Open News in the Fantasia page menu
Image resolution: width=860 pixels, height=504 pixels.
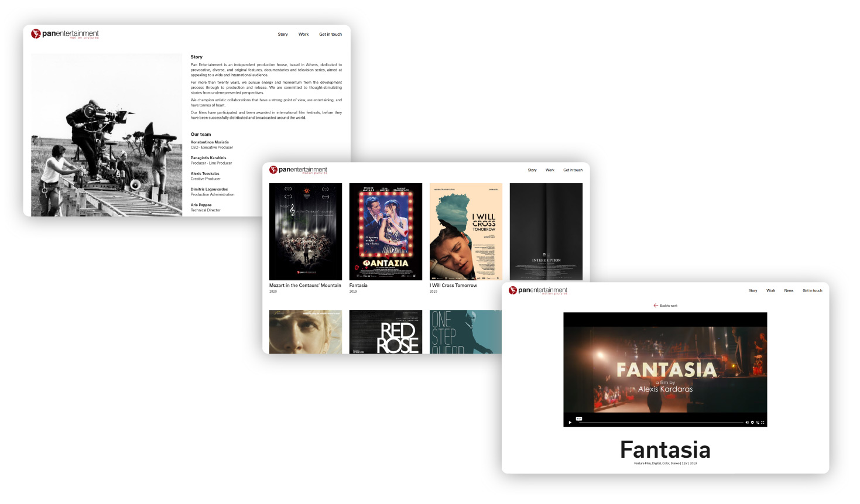tap(789, 291)
